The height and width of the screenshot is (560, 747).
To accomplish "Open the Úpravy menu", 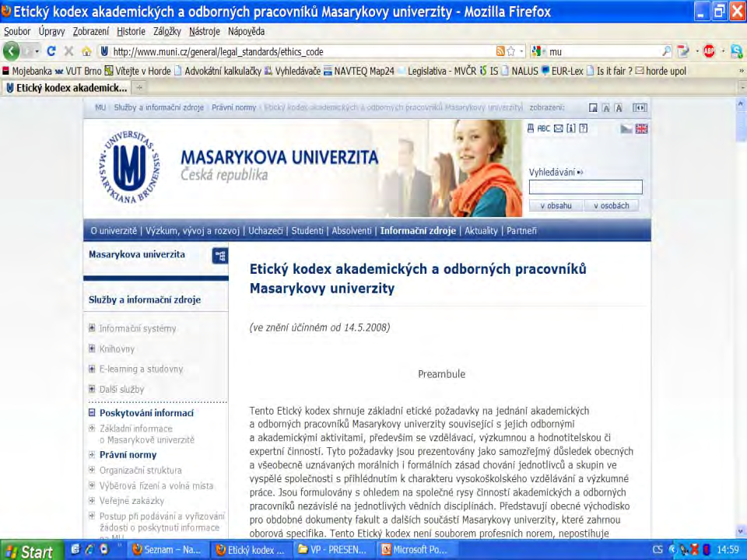I will [x=52, y=31].
